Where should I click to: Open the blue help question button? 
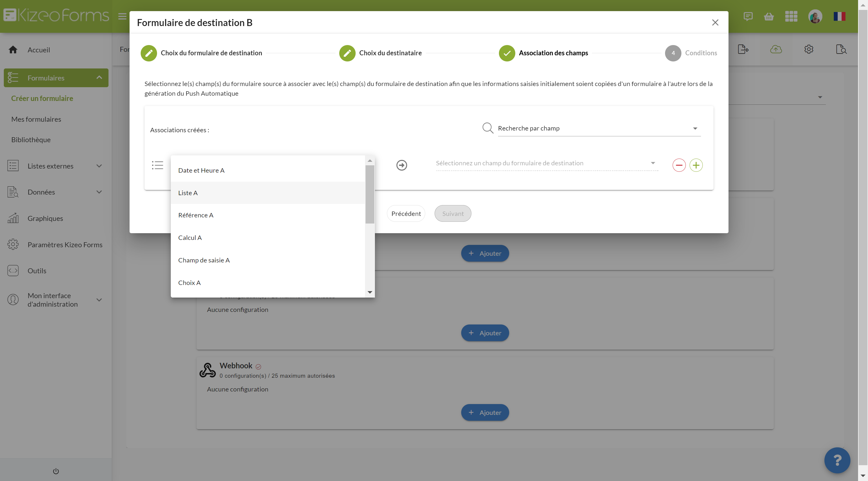pyautogui.click(x=837, y=460)
